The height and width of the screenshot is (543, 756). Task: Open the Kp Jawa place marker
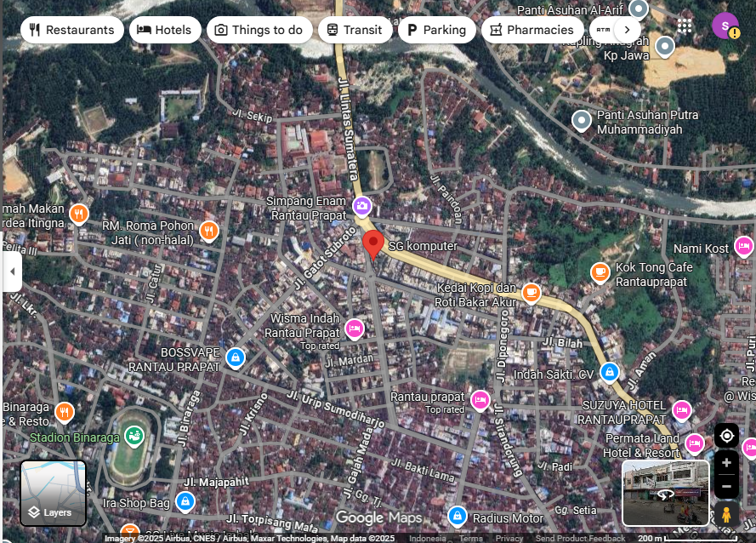tap(665, 47)
